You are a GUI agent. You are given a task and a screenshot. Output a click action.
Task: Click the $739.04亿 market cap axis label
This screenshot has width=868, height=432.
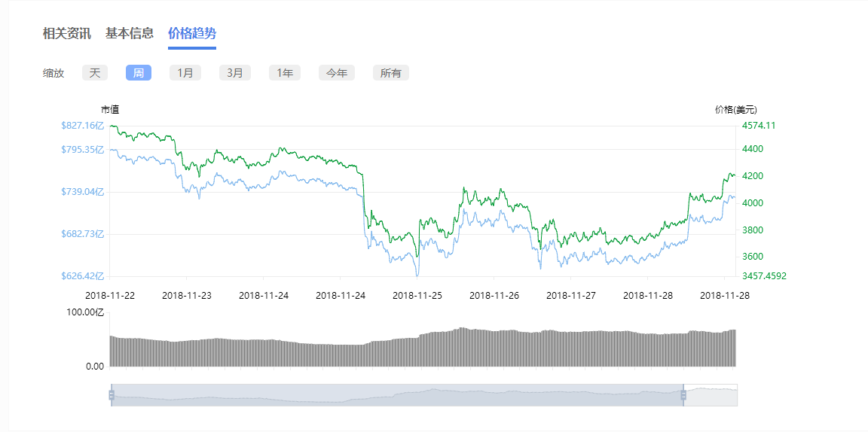point(83,192)
